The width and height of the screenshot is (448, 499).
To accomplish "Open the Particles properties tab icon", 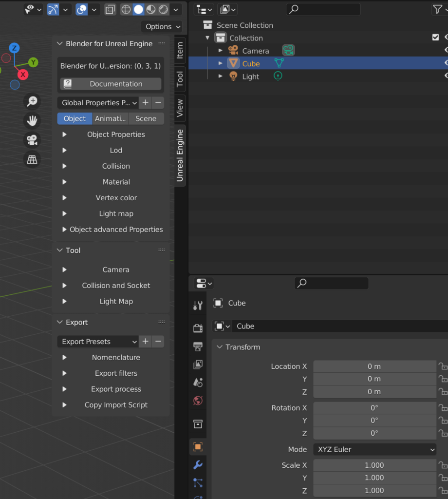I will pos(198,483).
